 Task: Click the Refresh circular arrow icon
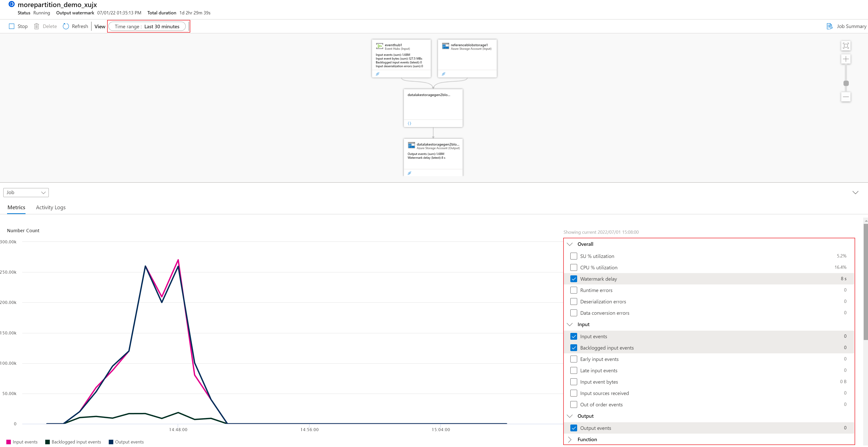click(x=66, y=26)
